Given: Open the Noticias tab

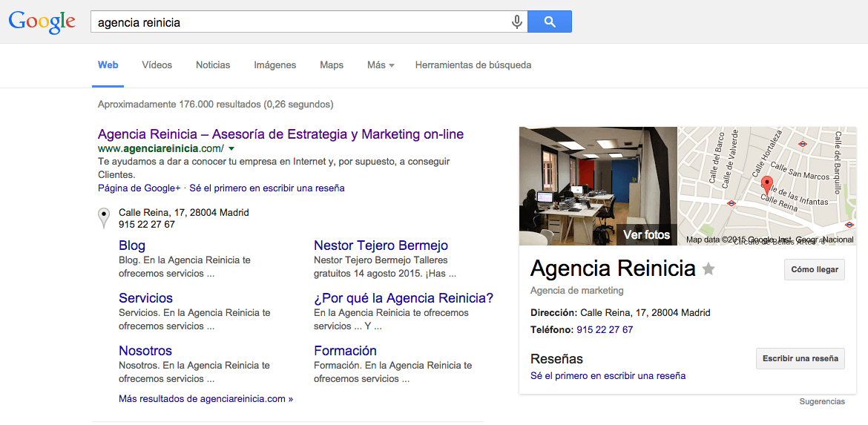Looking at the screenshot, I should pos(213,65).
